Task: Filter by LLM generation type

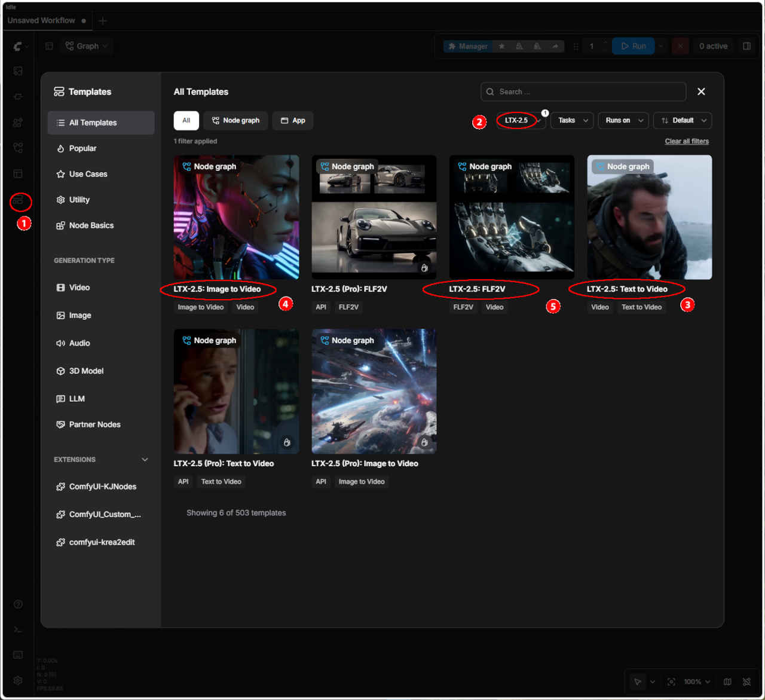Action: (100, 399)
